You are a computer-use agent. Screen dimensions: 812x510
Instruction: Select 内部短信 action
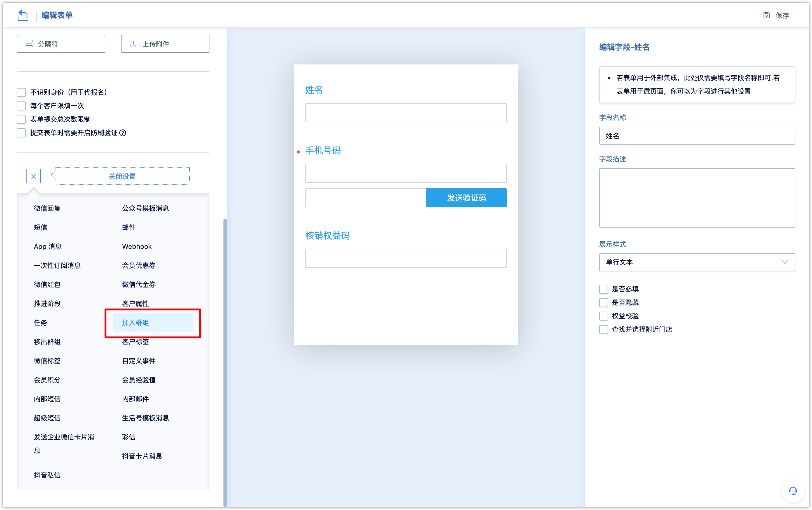[47, 399]
